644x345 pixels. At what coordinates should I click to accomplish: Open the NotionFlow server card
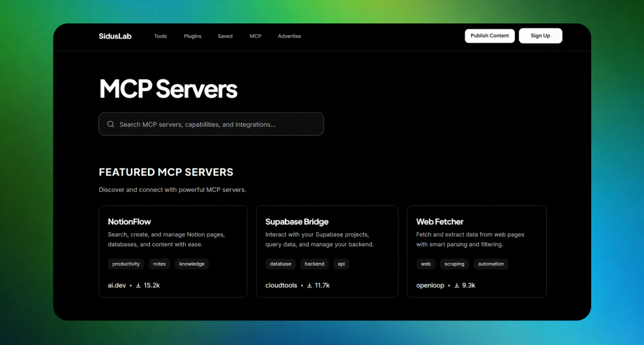173,221
